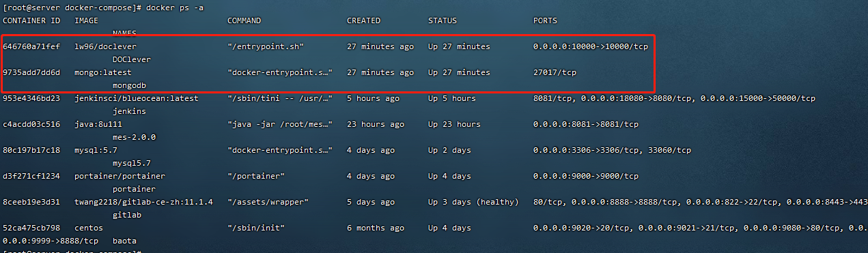Click the '23 hours ago' created value
The image size is (868, 253).
click(376, 124)
